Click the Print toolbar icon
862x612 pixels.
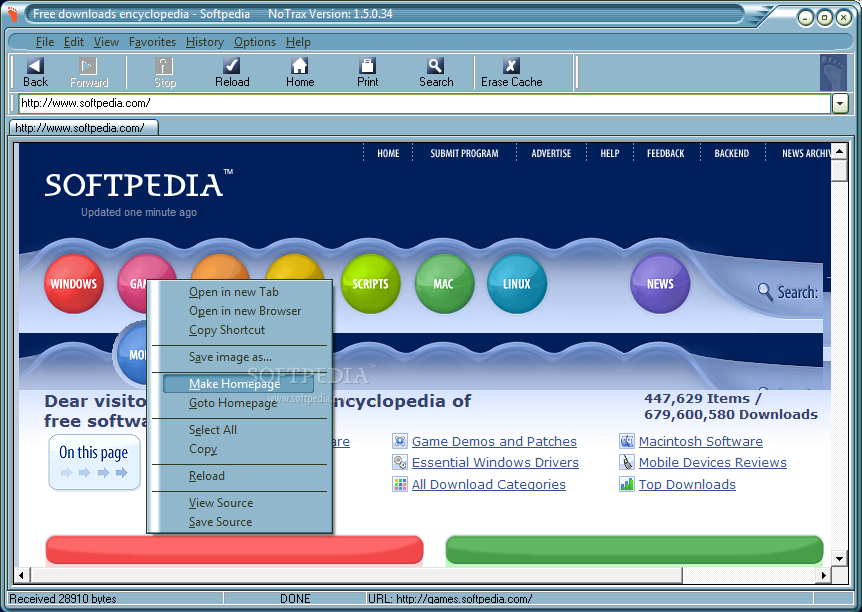367,66
